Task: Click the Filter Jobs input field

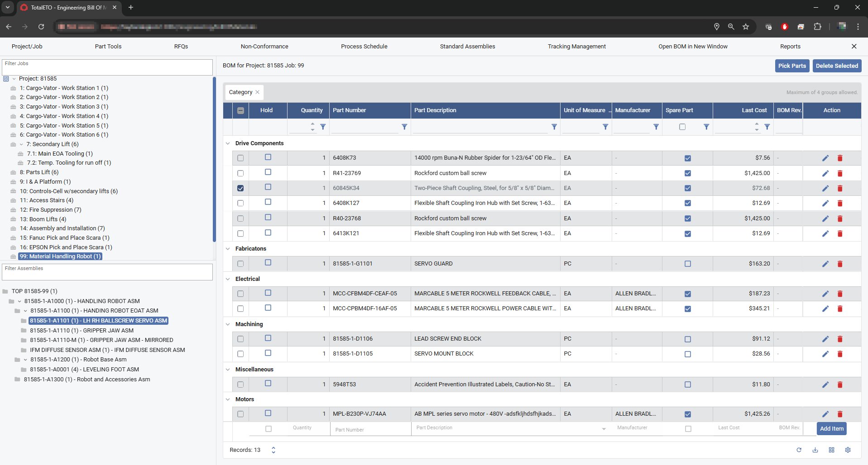Action: click(107, 68)
